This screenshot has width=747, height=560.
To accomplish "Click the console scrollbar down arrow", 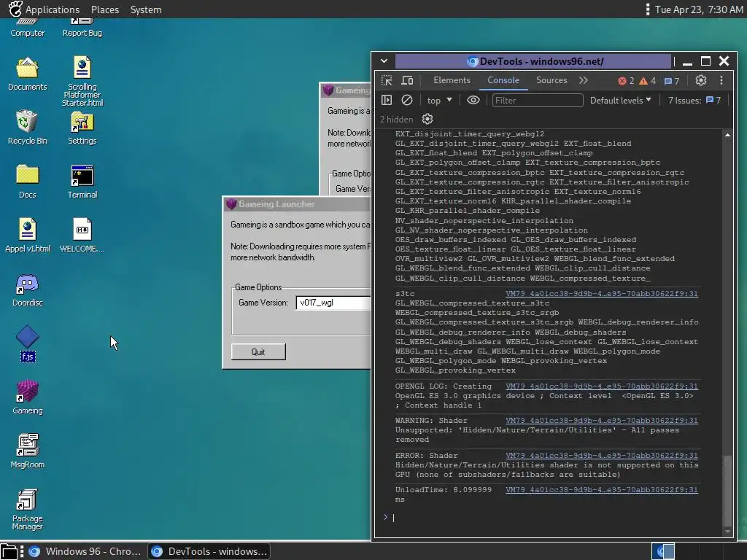I will tap(727, 532).
